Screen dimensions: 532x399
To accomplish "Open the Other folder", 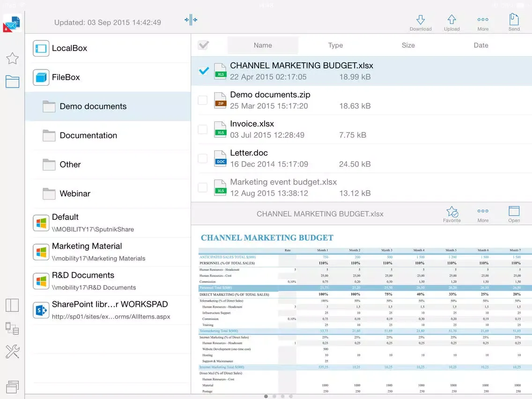I will pos(108,164).
